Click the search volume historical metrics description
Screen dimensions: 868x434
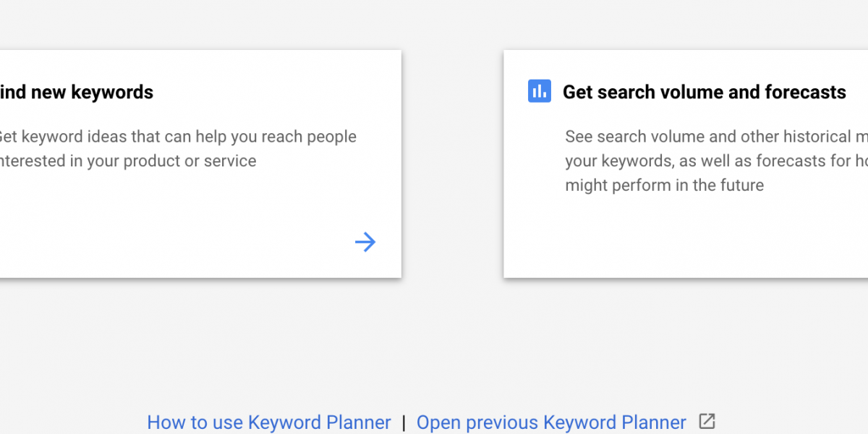(716, 161)
